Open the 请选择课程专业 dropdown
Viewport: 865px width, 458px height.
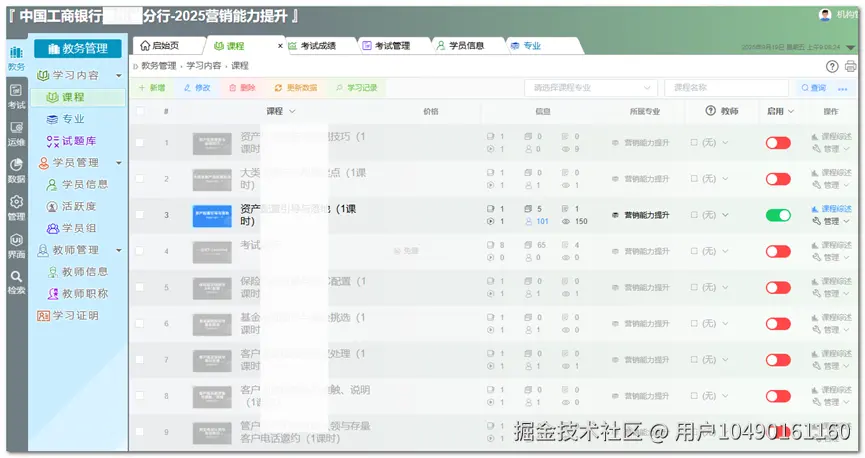(x=591, y=88)
